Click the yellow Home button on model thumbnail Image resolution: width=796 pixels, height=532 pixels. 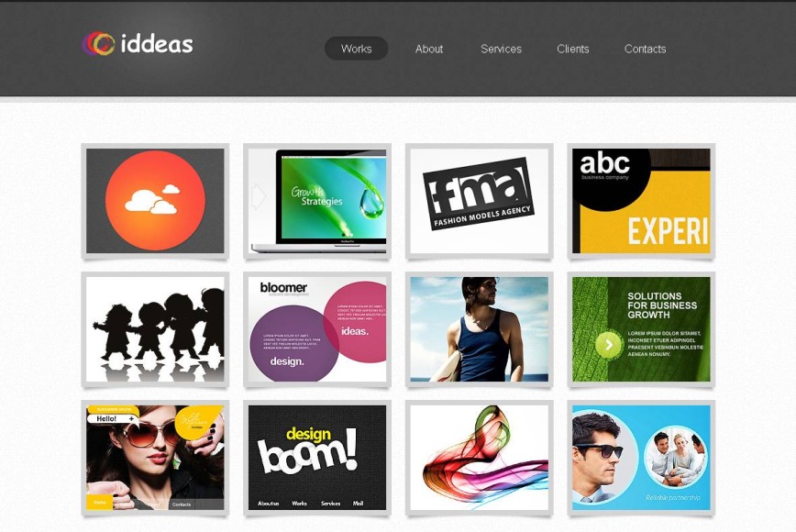coord(98,502)
